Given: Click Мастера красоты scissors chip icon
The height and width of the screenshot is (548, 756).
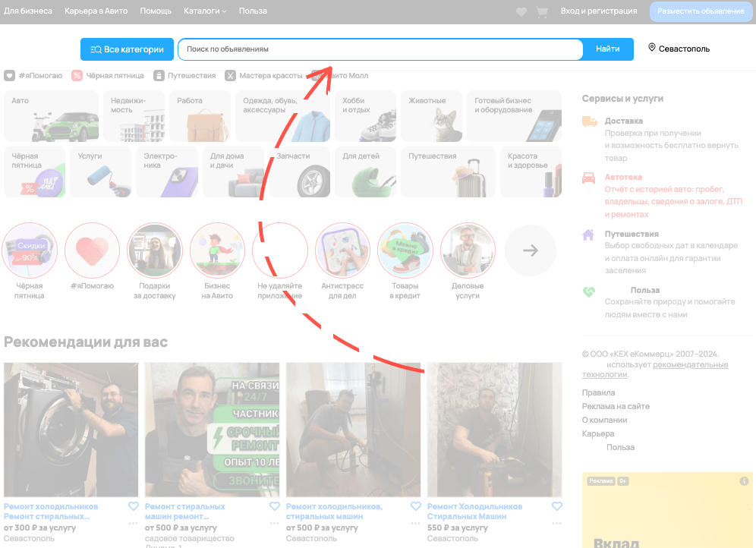Looking at the screenshot, I should 230,76.
